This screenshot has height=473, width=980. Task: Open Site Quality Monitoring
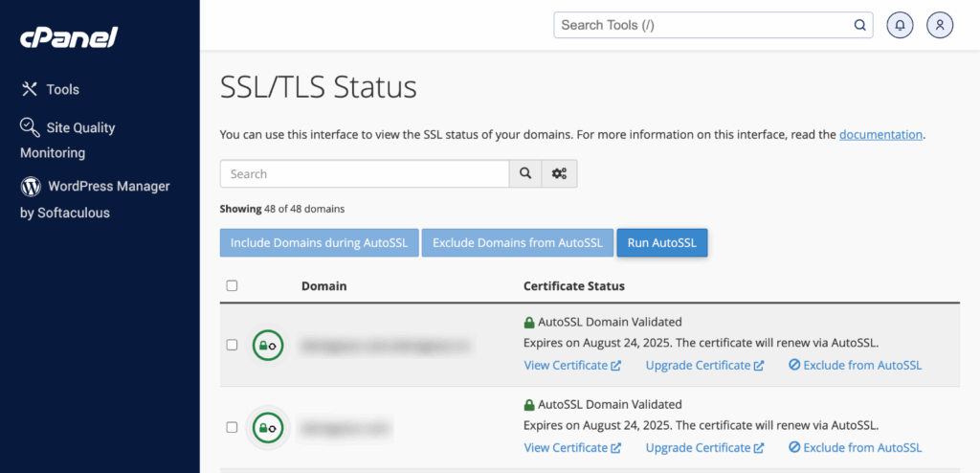68,140
